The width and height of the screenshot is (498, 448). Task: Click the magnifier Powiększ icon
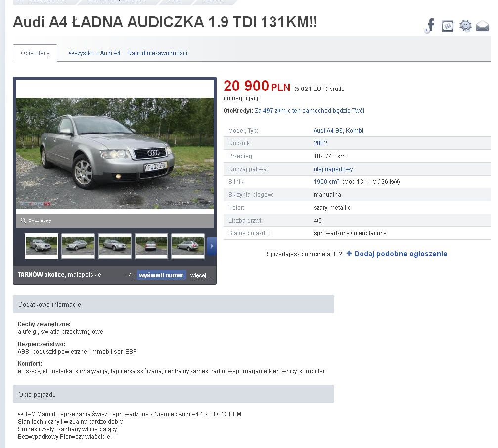click(23, 221)
